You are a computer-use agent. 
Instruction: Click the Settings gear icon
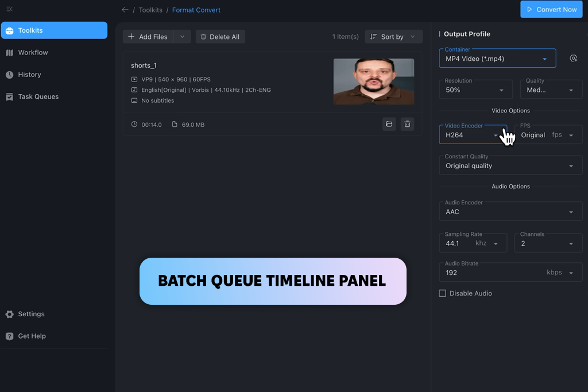10,315
